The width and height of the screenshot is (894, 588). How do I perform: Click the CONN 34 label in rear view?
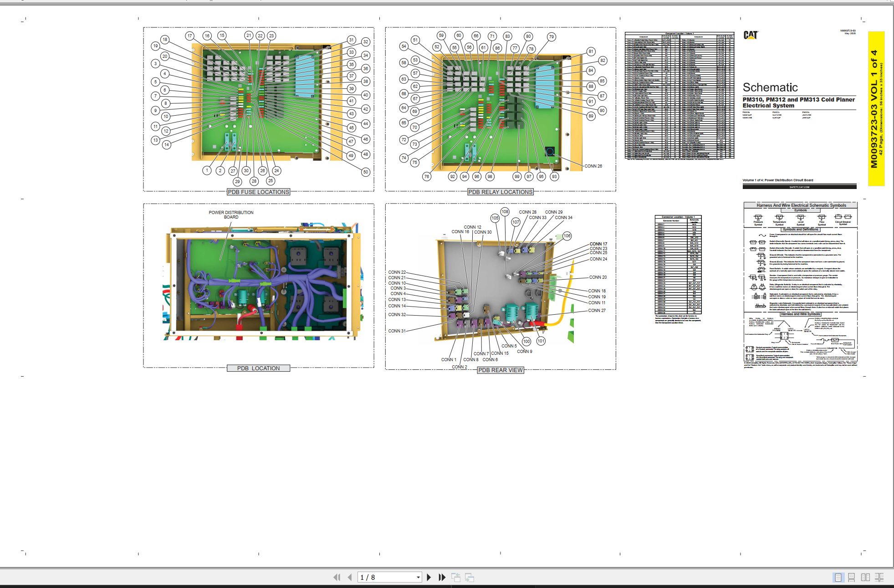[x=563, y=218]
